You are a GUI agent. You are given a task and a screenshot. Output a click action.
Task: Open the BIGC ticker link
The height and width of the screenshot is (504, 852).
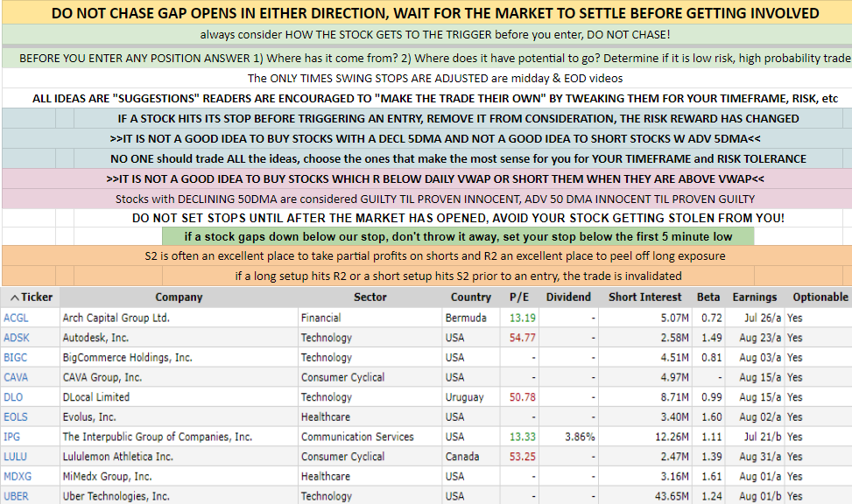point(15,357)
